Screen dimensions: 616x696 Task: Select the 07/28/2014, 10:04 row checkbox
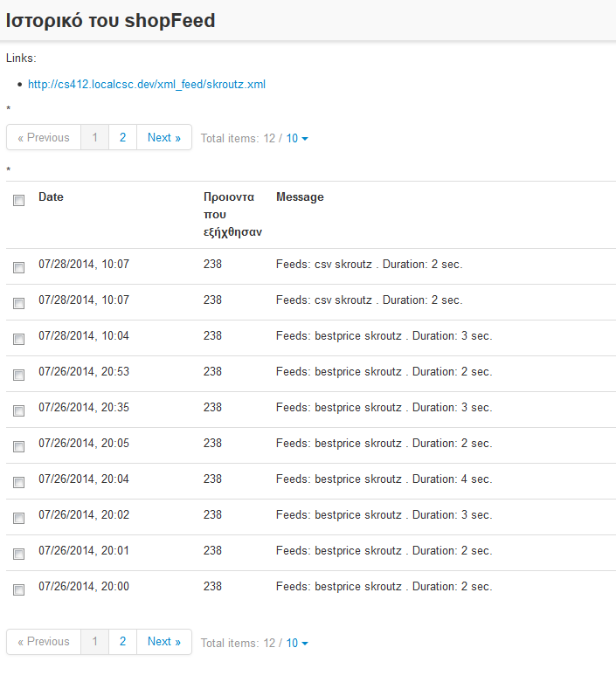[18, 340]
